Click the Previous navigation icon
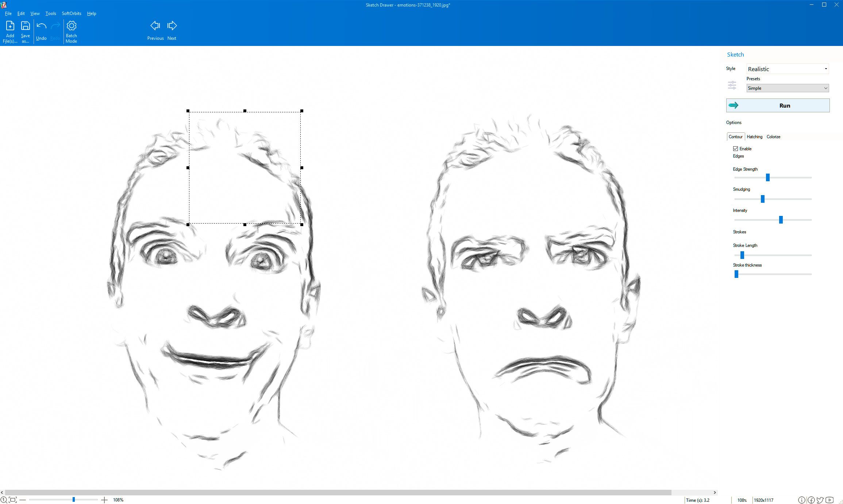This screenshot has width=843, height=504. 155,25
